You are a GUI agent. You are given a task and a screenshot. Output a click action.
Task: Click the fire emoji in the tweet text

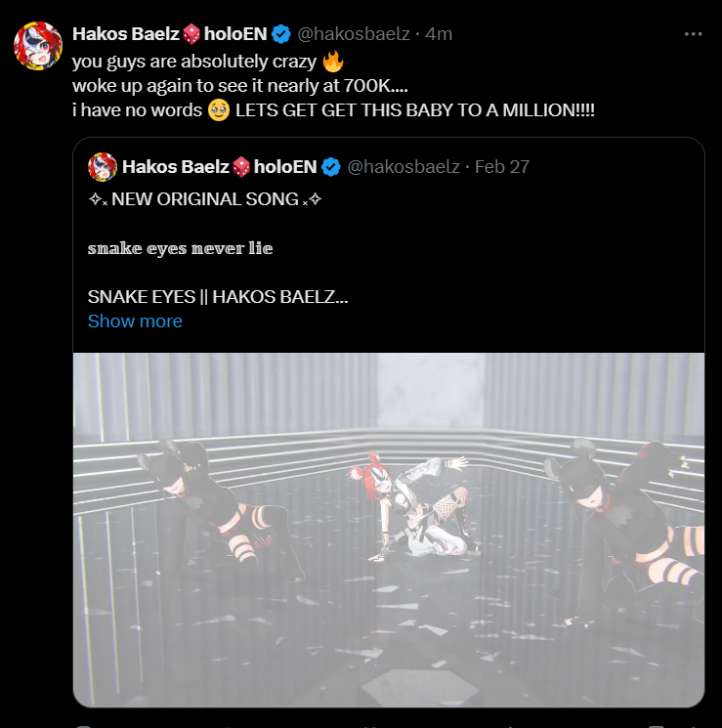coord(333,61)
